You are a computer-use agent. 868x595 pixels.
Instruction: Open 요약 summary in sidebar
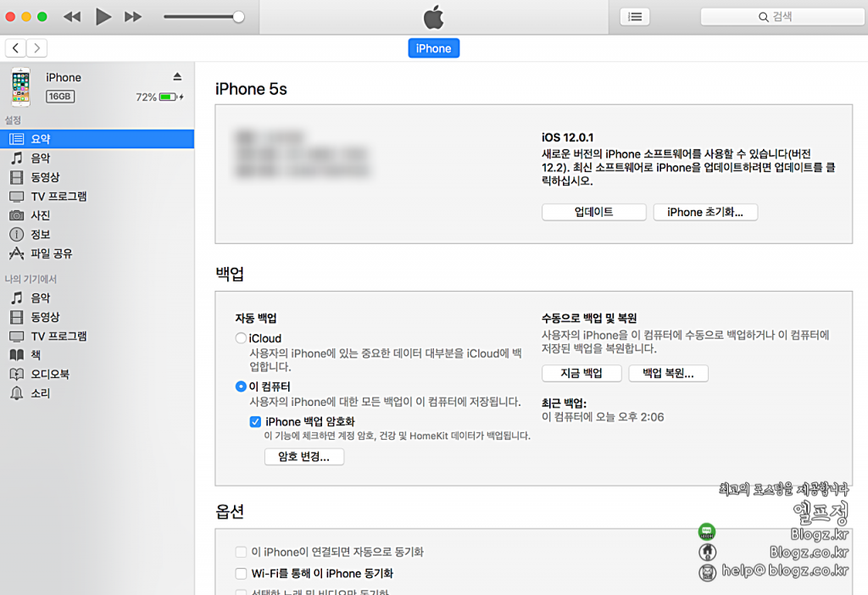(x=97, y=139)
